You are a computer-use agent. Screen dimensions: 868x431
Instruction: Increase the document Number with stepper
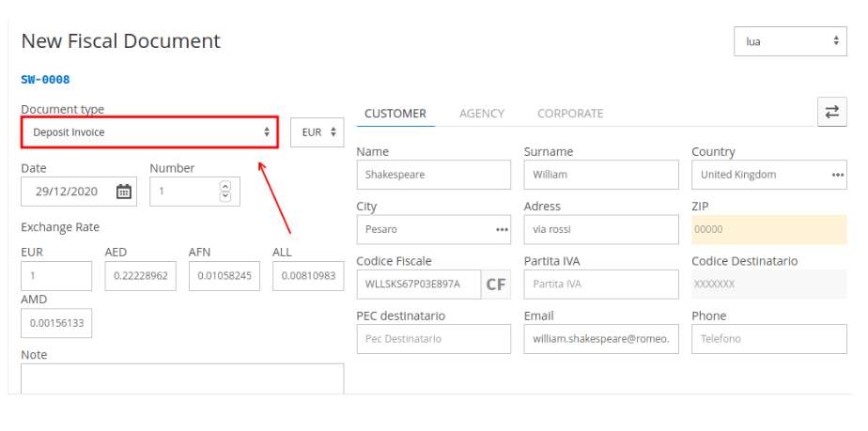225,186
